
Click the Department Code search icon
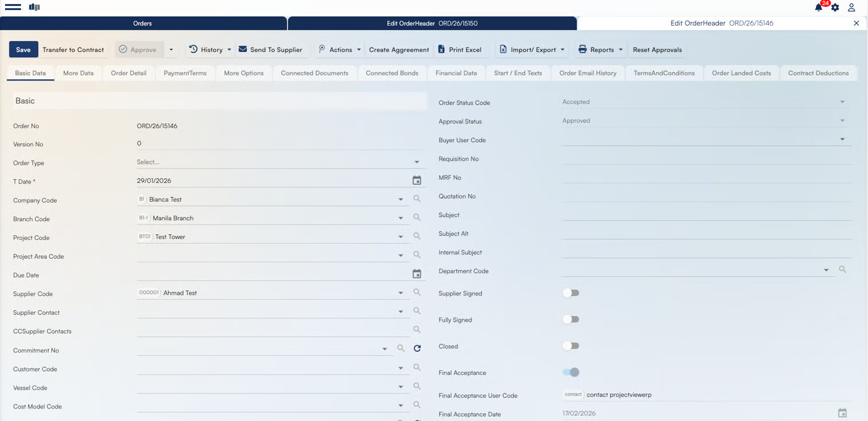(842, 270)
